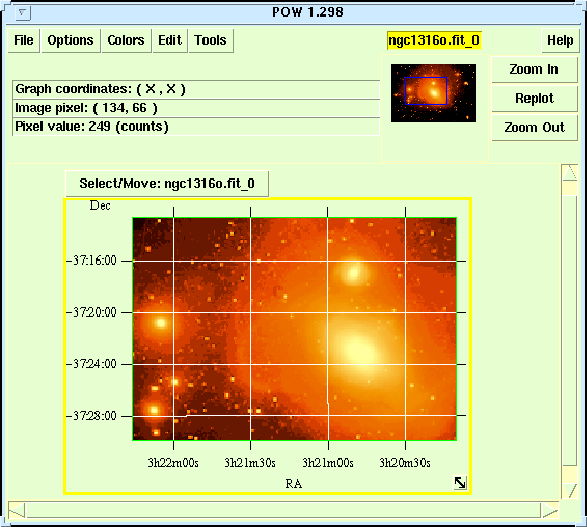This screenshot has width=587, height=527.
Task: Click the resize arrow icon at the graph corner
Action: point(460,482)
